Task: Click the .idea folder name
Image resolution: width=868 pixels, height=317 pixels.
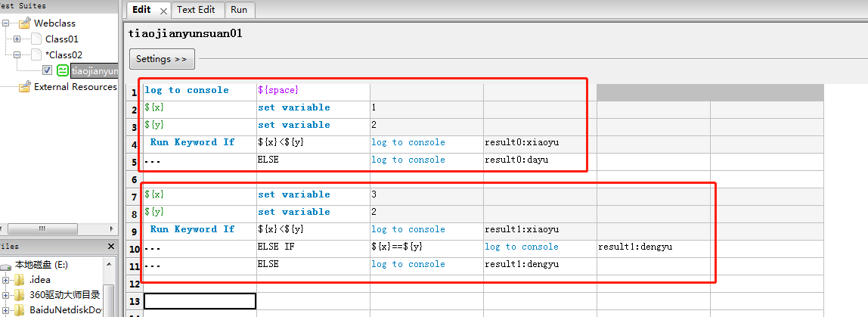Action: point(39,280)
